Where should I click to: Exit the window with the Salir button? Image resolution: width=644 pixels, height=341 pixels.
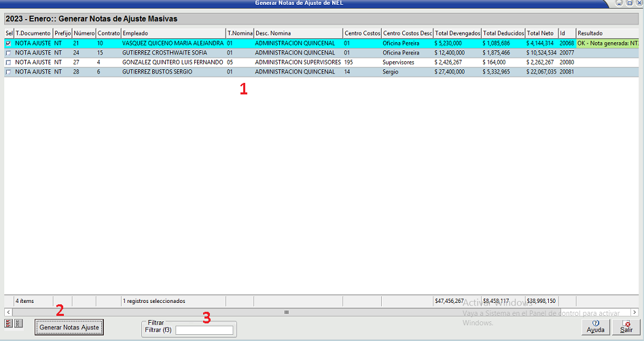click(x=626, y=327)
